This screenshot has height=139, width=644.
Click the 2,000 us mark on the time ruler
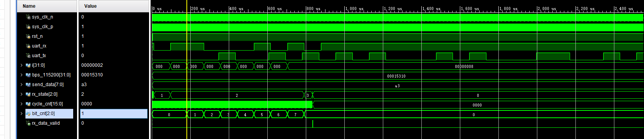coord(547,8)
